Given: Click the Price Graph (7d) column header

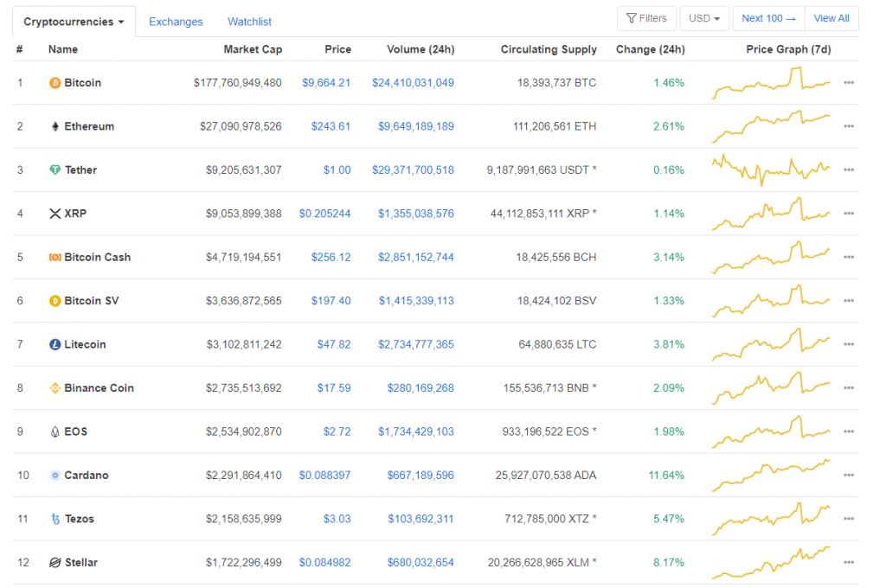Looking at the screenshot, I should (x=788, y=49).
